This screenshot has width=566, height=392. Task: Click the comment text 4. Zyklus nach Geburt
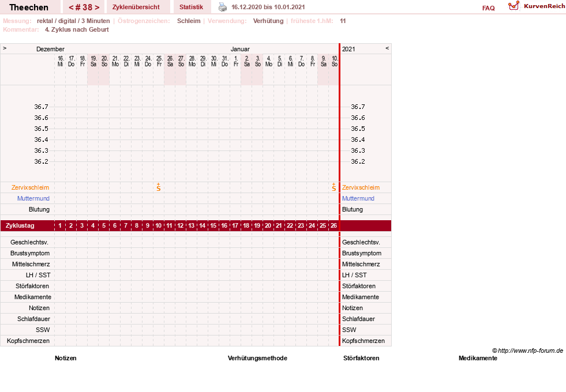pyautogui.click(x=77, y=29)
